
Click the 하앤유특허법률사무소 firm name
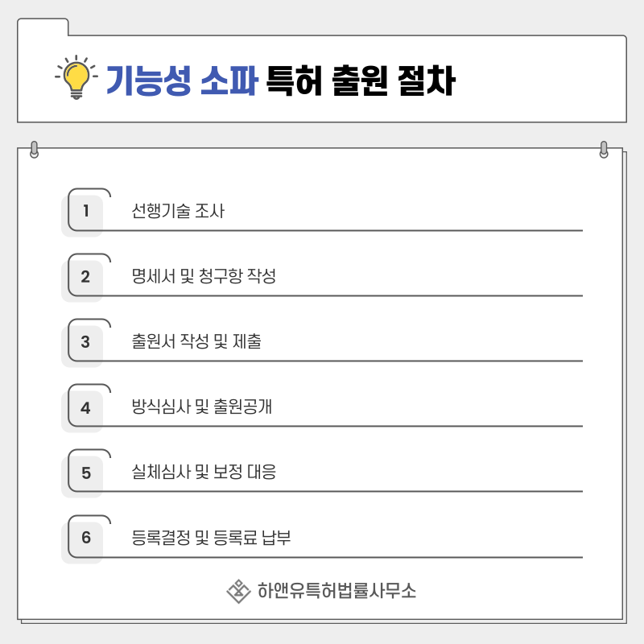[336, 592]
